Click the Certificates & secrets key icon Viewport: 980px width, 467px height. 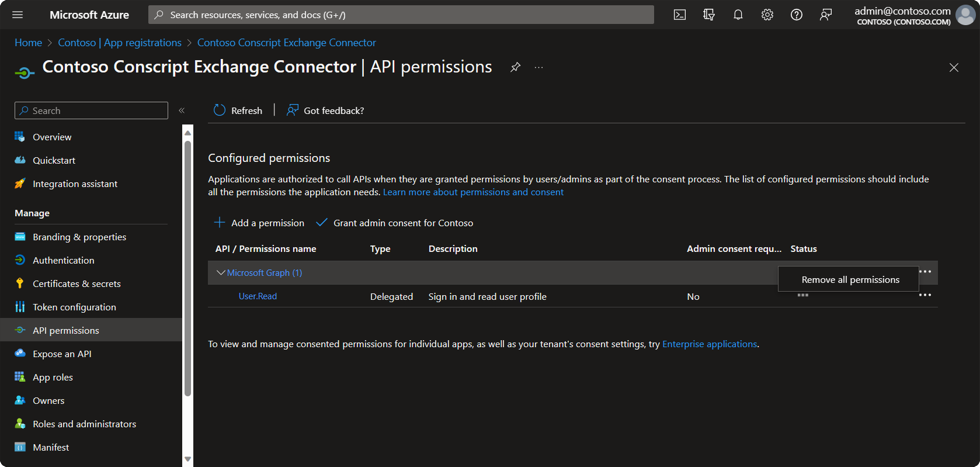click(20, 283)
